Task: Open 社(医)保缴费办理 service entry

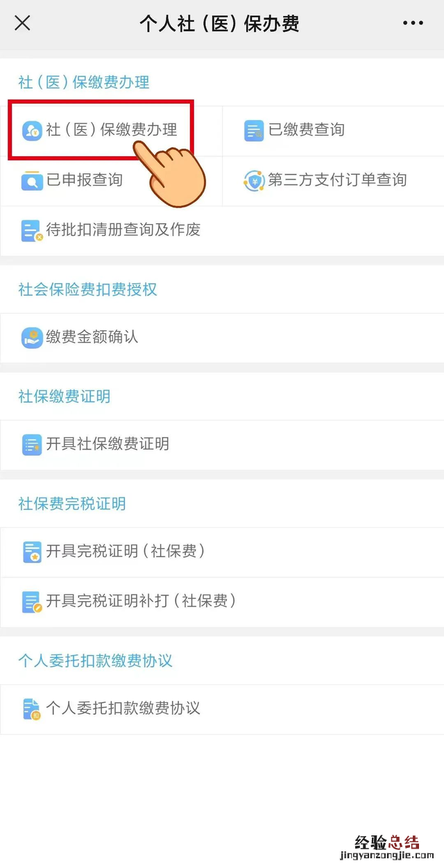Action: [112, 130]
